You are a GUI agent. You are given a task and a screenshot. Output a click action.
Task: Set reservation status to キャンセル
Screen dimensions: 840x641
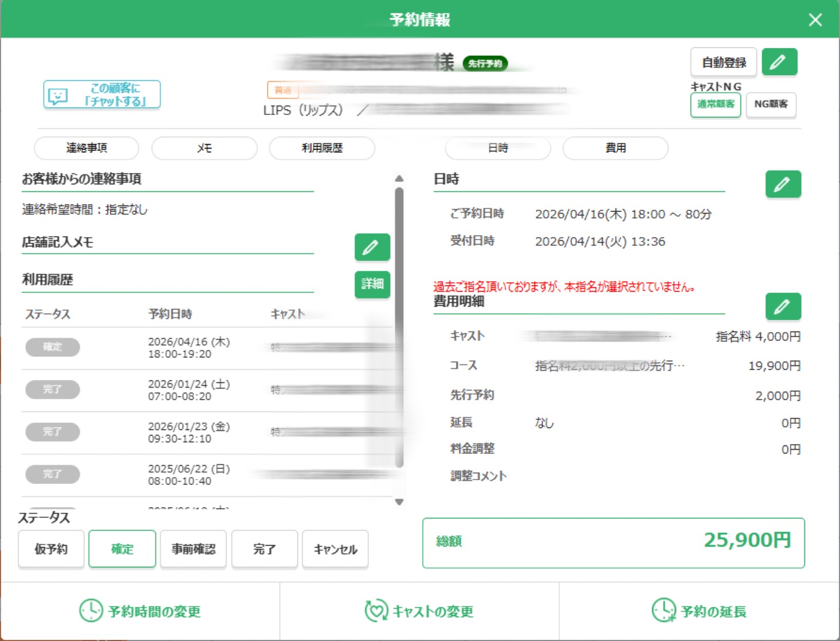(335, 549)
